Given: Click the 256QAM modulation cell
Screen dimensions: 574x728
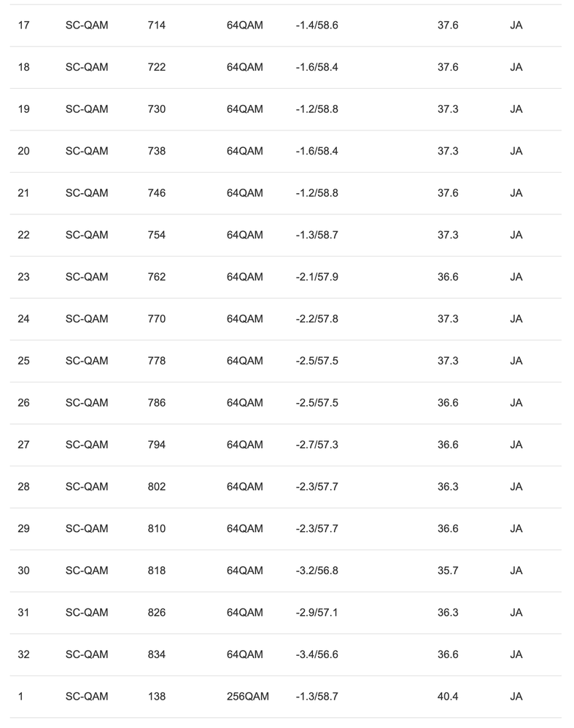Looking at the screenshot, I should 247,697.
